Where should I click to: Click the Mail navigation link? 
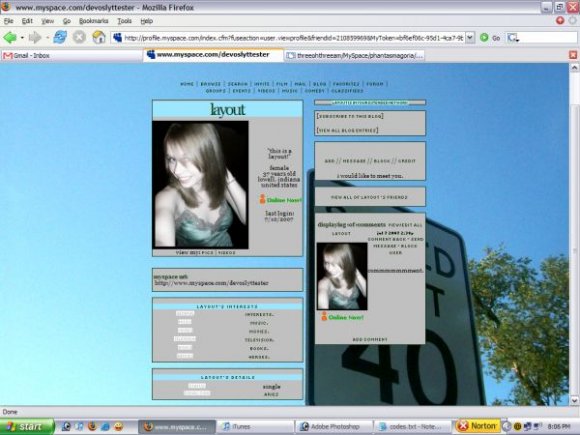pyautogui.click(x=300, y=84)
